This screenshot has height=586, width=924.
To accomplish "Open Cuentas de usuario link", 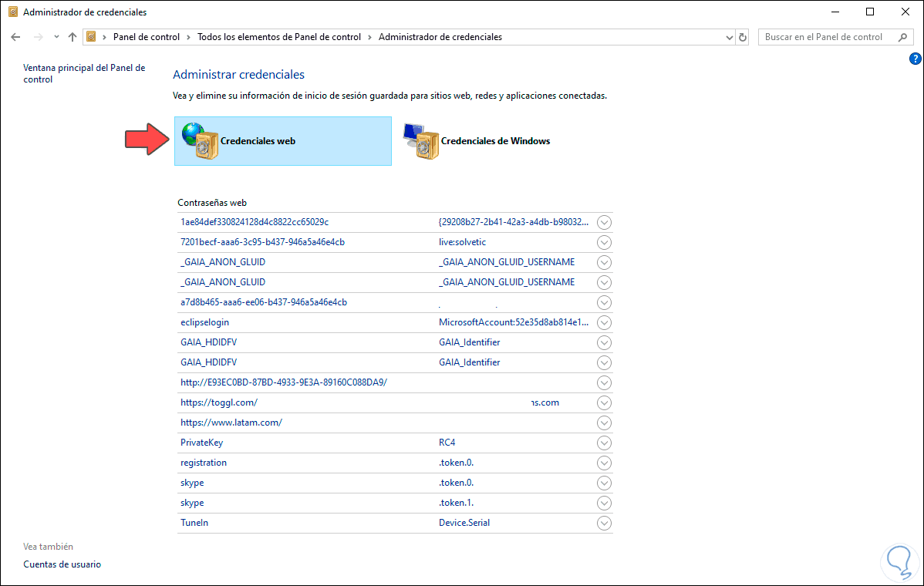I will (62, 564).
